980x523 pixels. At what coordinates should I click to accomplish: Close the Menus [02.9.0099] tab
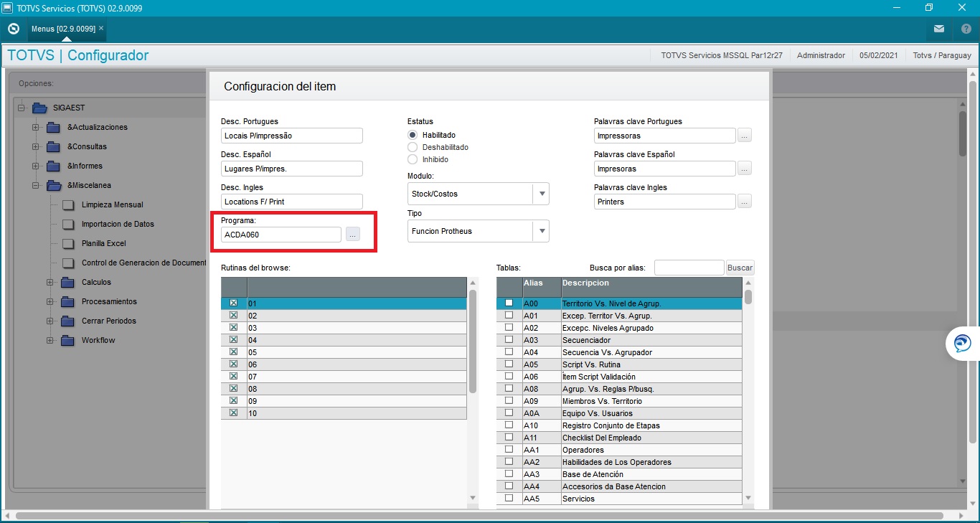101,28
